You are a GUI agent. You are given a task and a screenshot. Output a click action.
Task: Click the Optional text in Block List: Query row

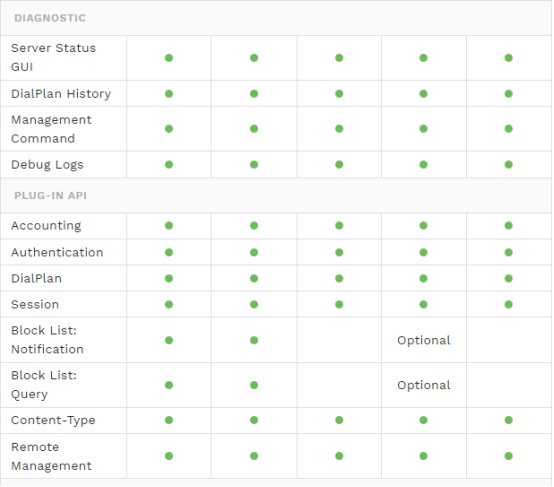point(425,386)
